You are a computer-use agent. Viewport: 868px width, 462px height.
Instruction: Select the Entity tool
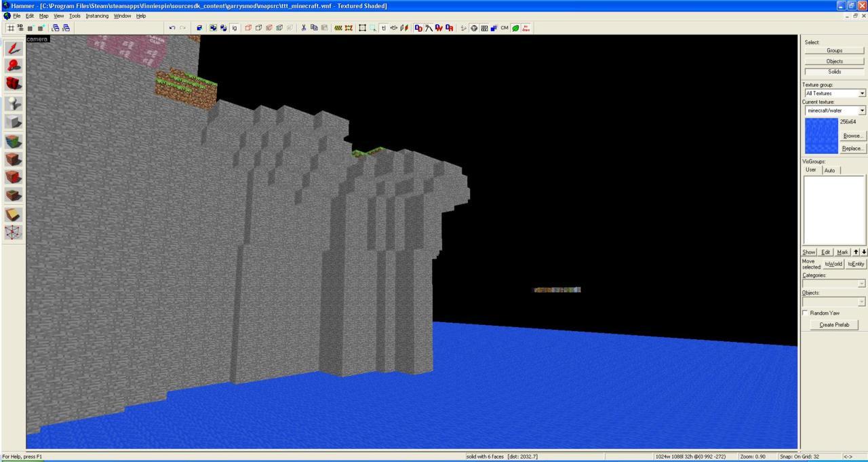point(14,104)
